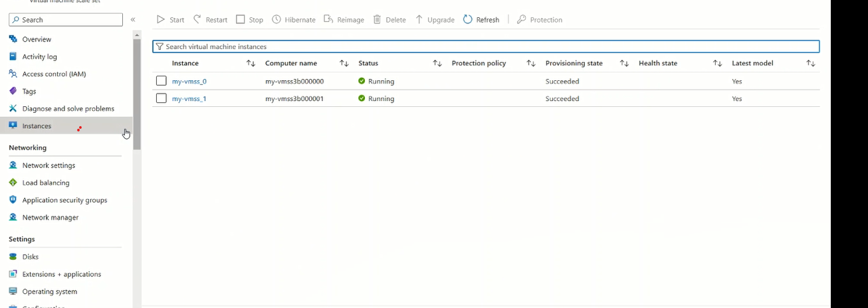The width and height of the screenshot is (868, 308).
Task: Sort by Status column arrows
Action: (437, 64)
